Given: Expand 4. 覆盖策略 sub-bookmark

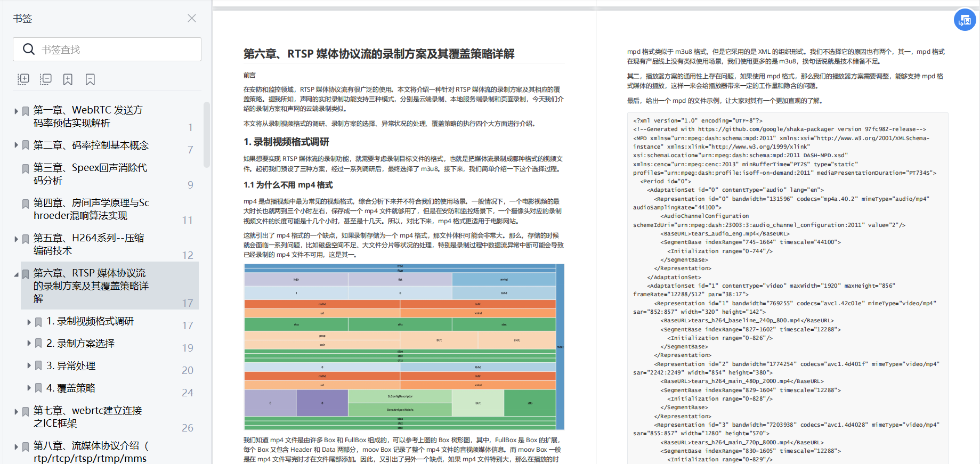Looking at the screenshot, I should pos(29,388).
